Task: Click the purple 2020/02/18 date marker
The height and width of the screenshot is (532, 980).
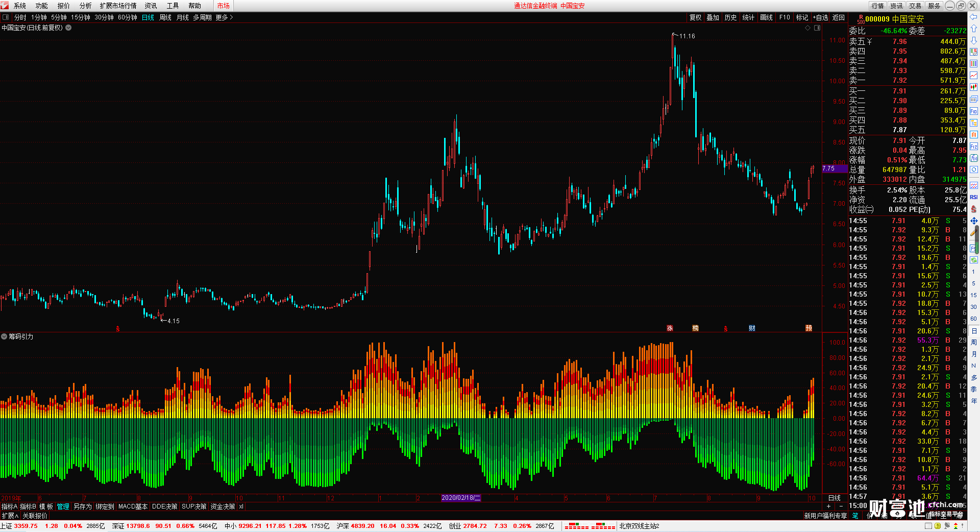Action: pyautogui.click(x=461, y=498)
